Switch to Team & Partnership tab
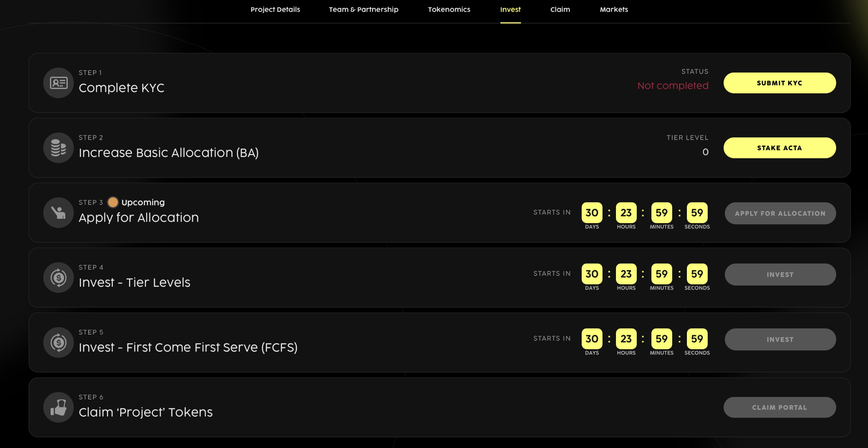 click(x=363, y=9)
